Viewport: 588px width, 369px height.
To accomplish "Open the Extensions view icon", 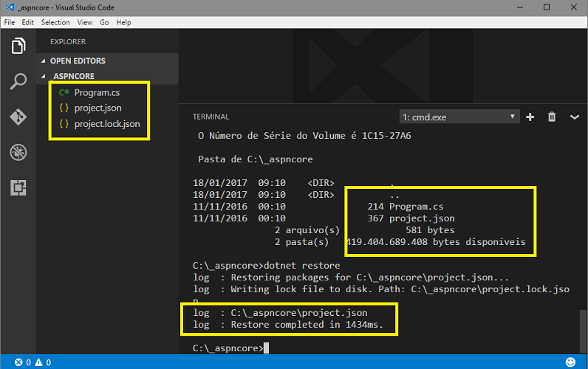I will (18, 187).
